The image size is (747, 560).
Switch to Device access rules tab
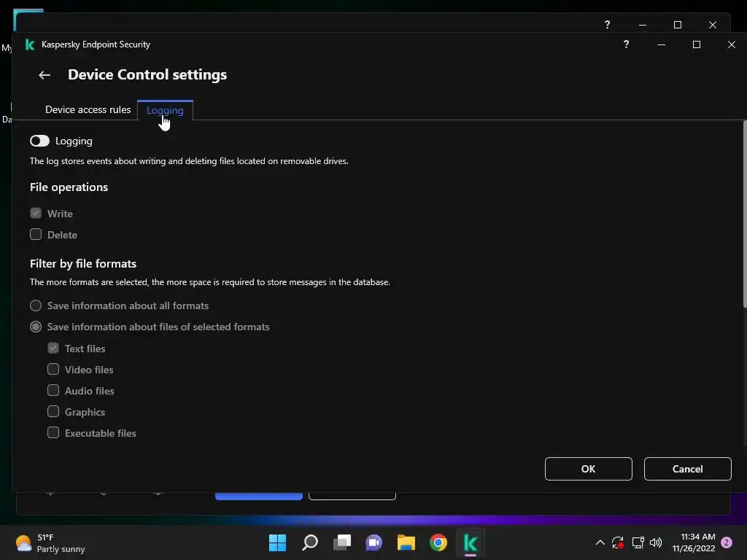click(x=88, y=109)
